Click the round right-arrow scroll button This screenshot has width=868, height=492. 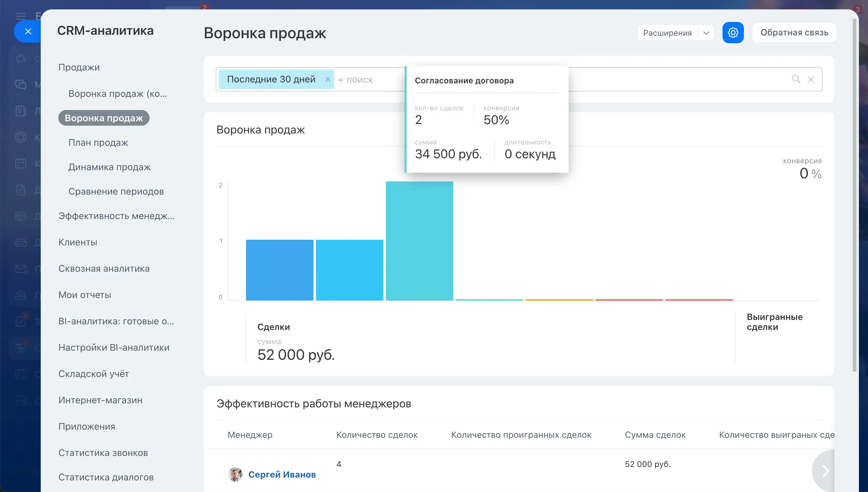[x=825, y=470]
